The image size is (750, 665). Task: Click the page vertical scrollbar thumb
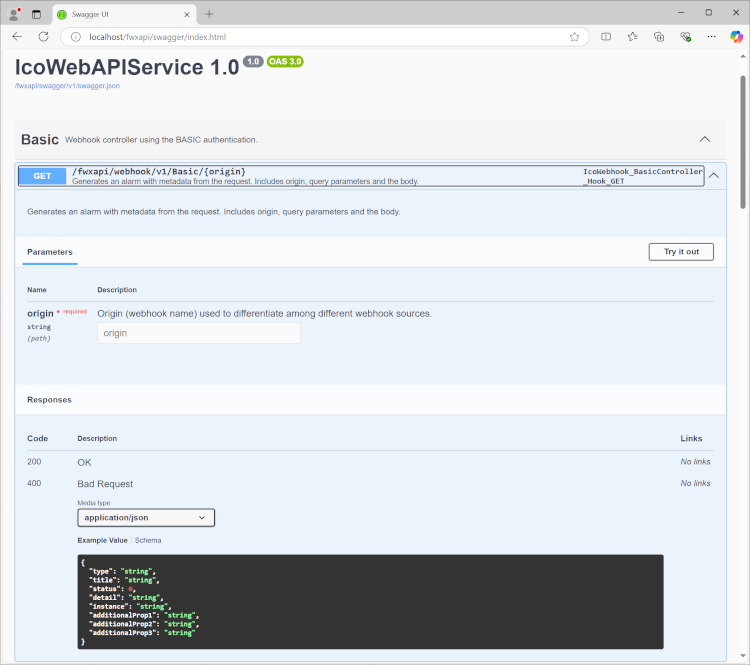[743, 142]
